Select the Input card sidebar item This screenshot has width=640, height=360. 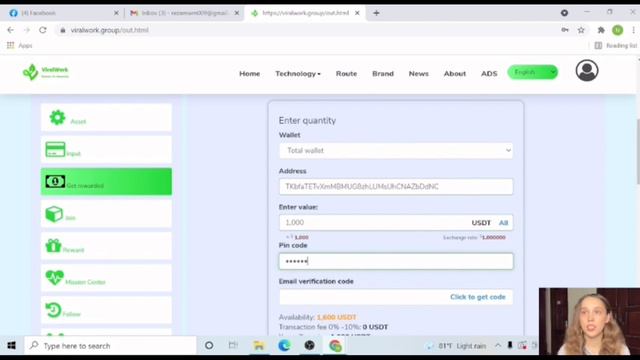pos(106,149)
